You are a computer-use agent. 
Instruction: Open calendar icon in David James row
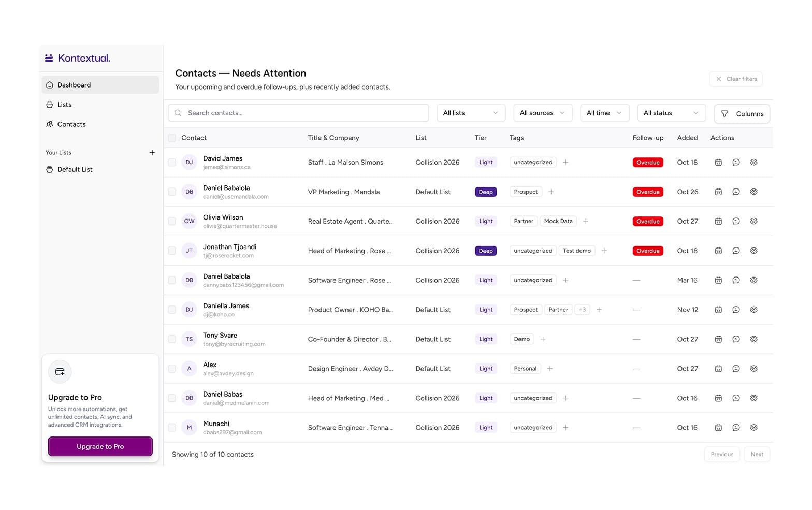coord(718,162)
